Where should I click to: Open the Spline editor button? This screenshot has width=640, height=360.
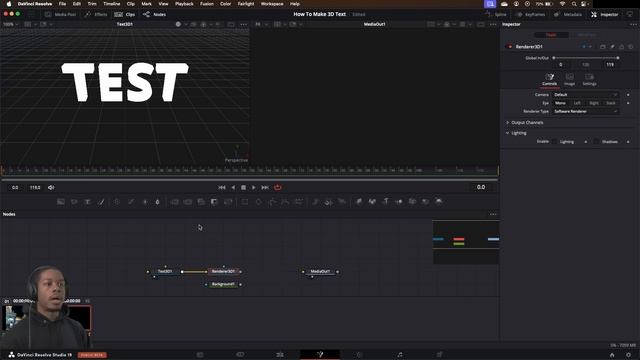coord(496,14)
